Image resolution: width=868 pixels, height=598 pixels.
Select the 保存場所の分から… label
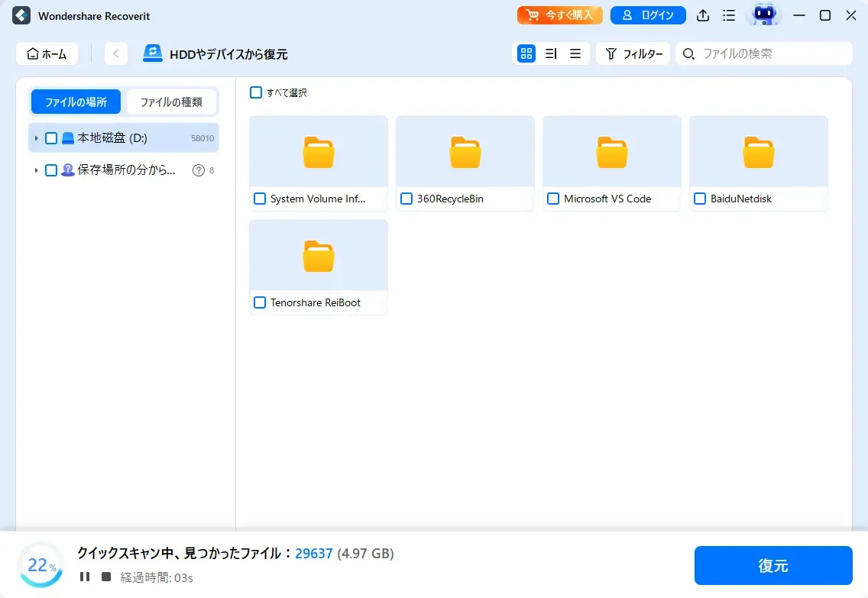(x=127, y=170)
